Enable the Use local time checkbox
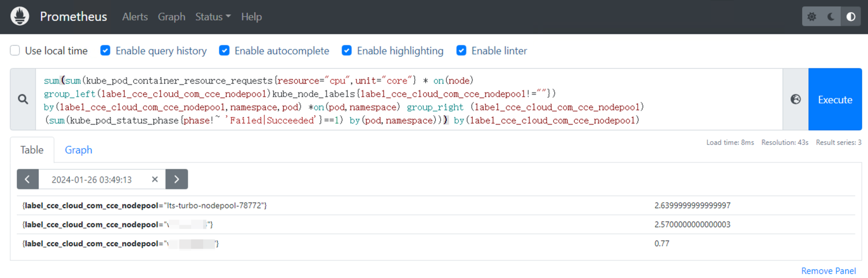Viewport: 868px width, 278px height. point(15,51)
